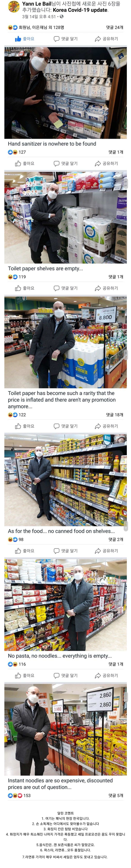Click the blue thumbs-up 좋아요 icon on main post
The width and height of the screenshot is (131, 868).
point(18,39)
